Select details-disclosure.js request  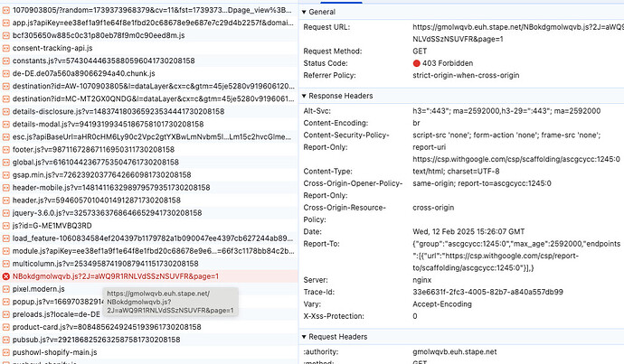[x=149, y=112]
